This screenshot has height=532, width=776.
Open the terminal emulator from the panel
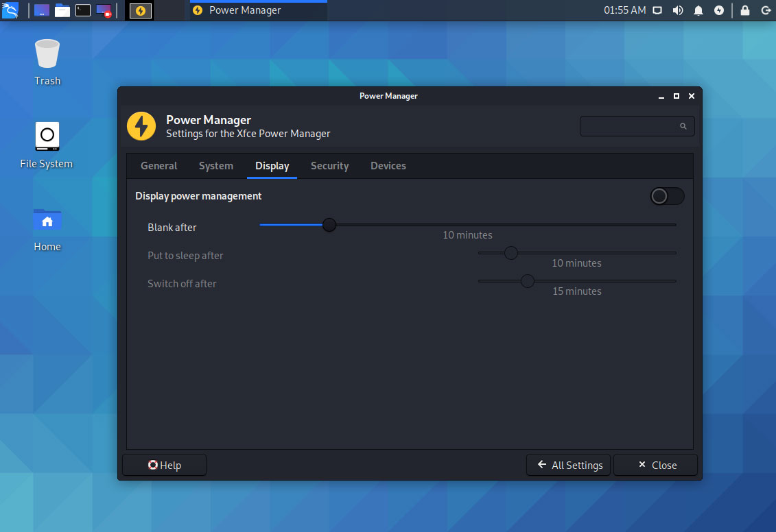(x=82, y=10)
